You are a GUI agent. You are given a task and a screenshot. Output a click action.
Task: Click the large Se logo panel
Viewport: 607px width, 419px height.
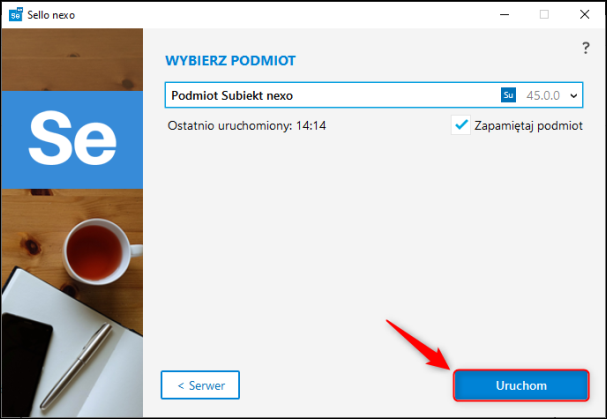coord(72,140)
